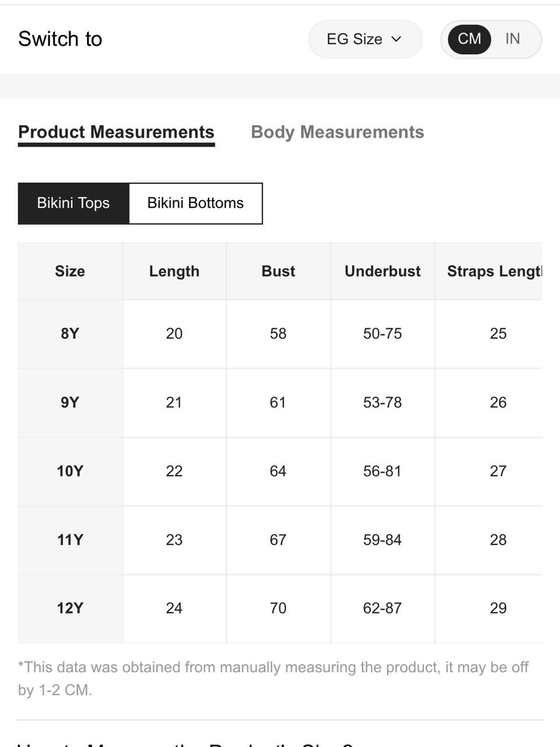Select the 10Y size row label
560x747 pixels.
(70, 472)
